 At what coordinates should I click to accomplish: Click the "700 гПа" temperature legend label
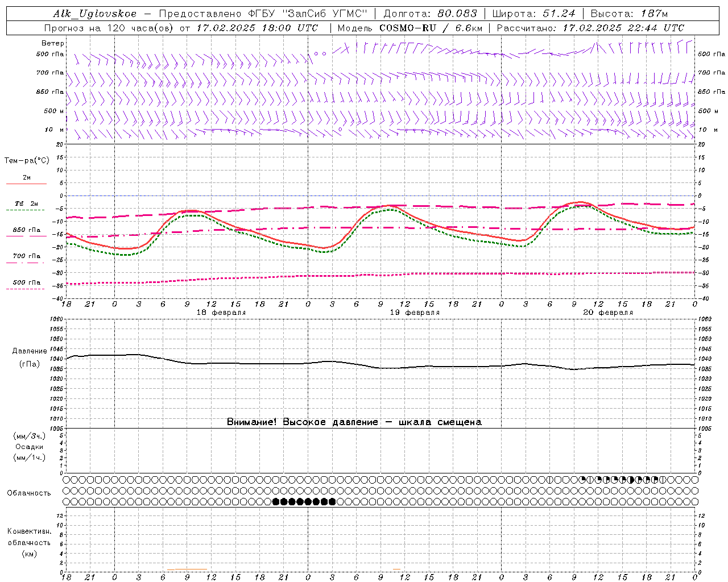(x=27, y=256)
